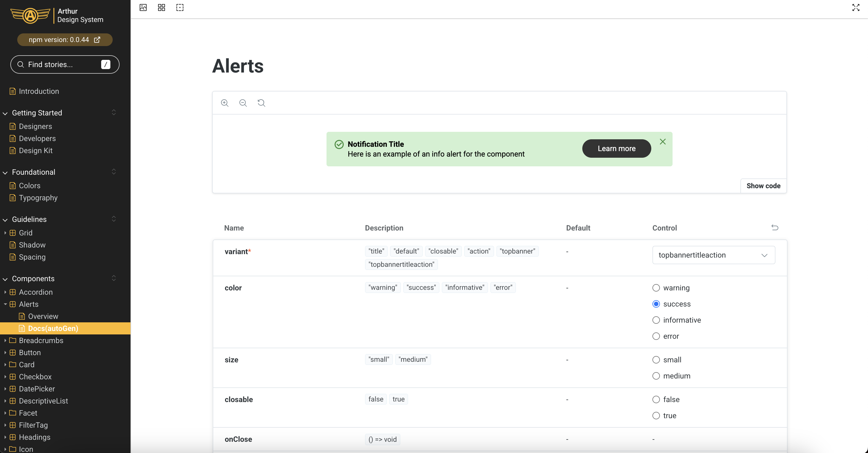Collapse the Getting Started sidebar section
The width and height of the screenshot is (868, 453).
[37, 113]
